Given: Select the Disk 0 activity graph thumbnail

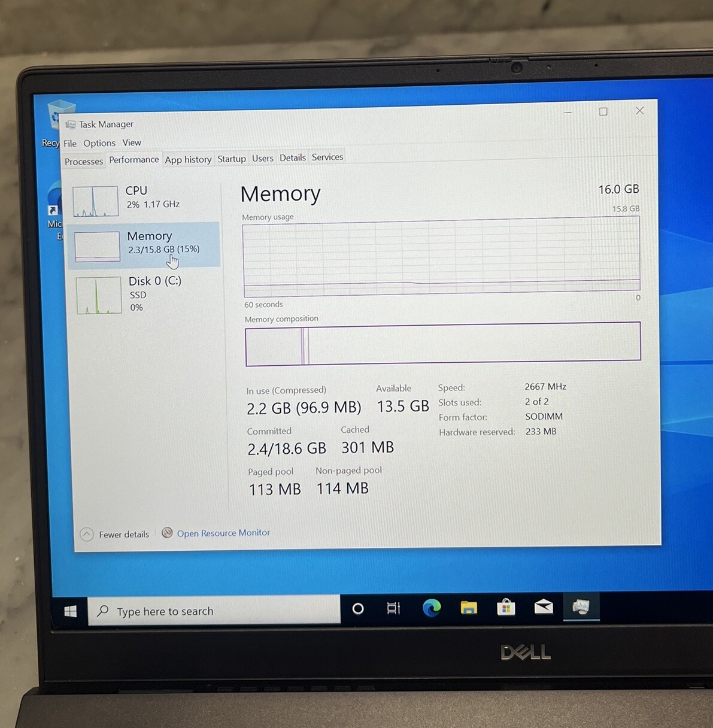Looking at the screenshot, I should (99, 295).
